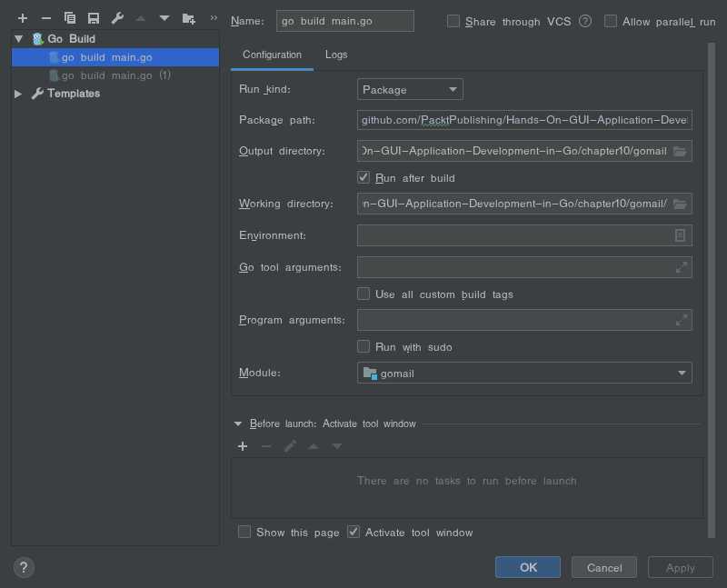Switch to the Logs tab

click(336, 55)
